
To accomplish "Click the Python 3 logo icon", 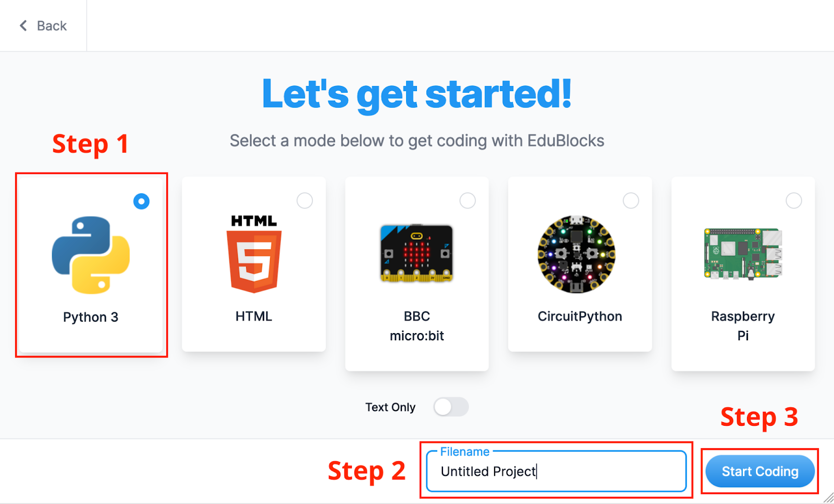I will click(x=91, y=255).
